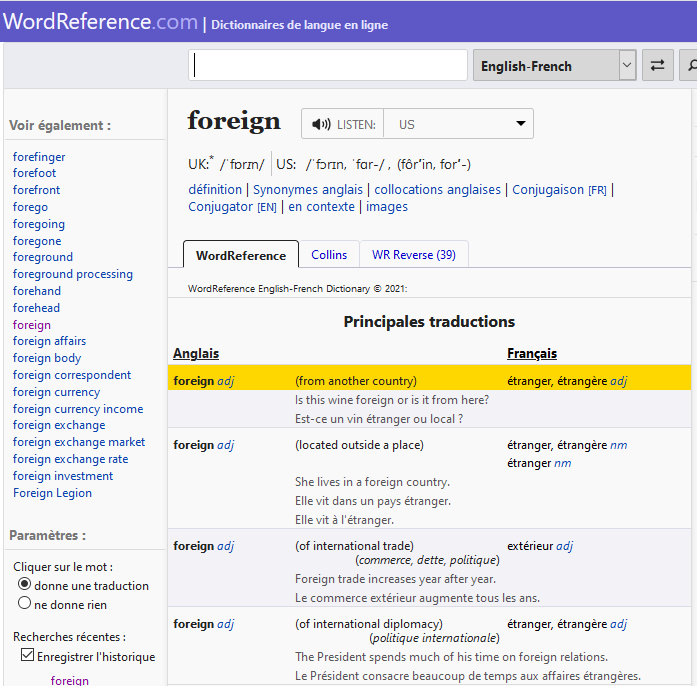
Task: Select 'donne une traduction' radio button
Action: 25,584
